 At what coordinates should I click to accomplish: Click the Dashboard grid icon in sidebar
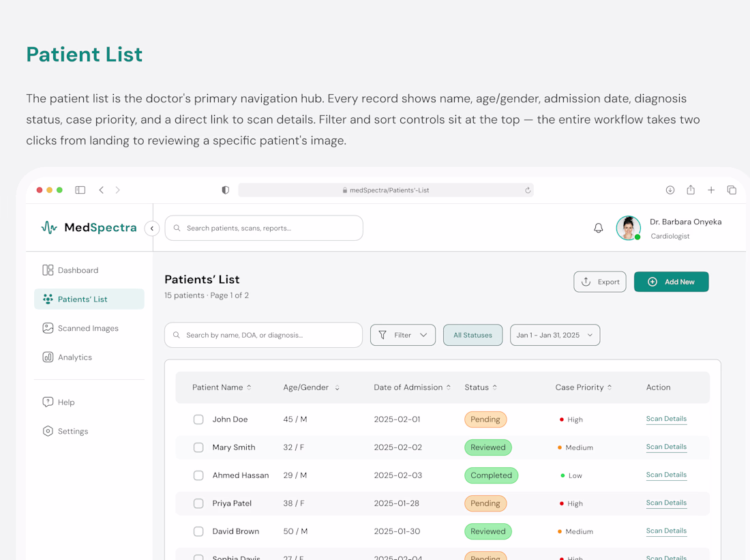point(48,270)
